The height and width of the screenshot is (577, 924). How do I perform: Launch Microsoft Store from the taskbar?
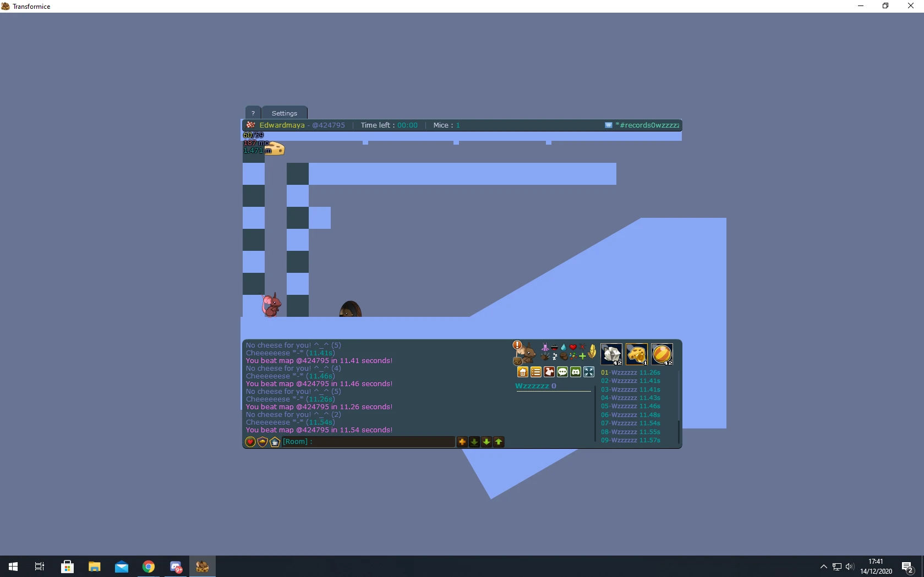click(x=67, y=567)
